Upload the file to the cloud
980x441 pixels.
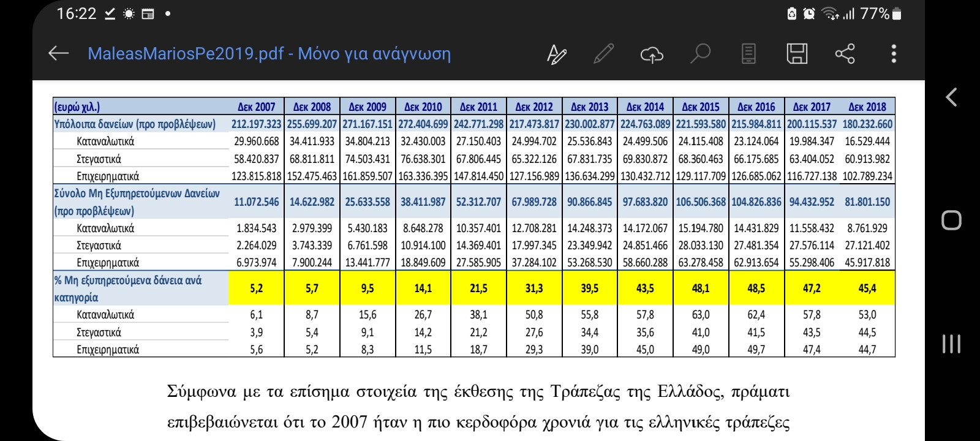[652, 55]
